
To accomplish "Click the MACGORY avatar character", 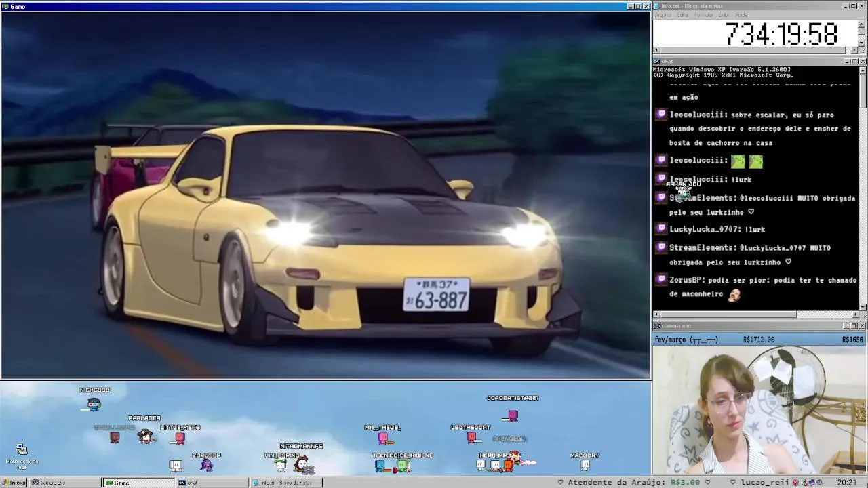I will coord(585,465).
